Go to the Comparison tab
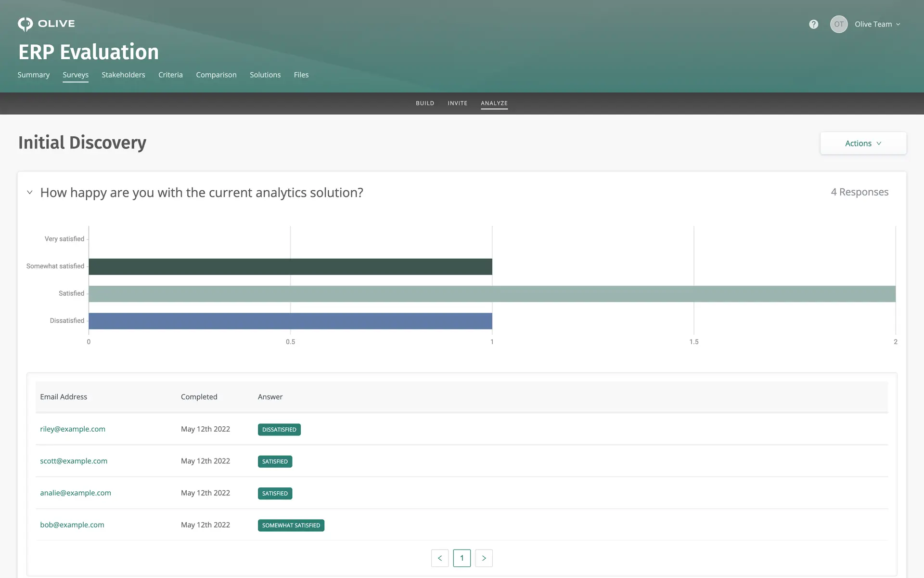Screen dimensions: 924x578 click(216, 75)
